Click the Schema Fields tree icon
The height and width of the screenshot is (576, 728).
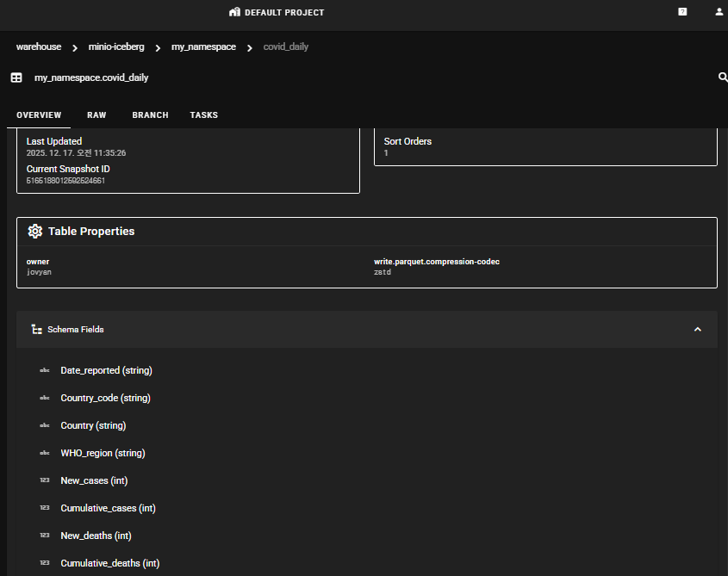pyautogui.click(x=36, y=330)
